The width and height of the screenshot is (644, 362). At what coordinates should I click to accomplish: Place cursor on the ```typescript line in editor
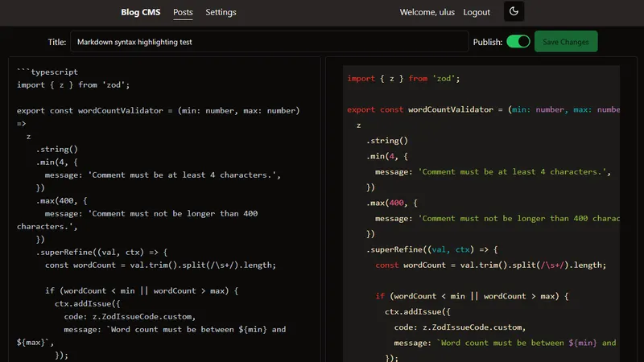[47, 72]
